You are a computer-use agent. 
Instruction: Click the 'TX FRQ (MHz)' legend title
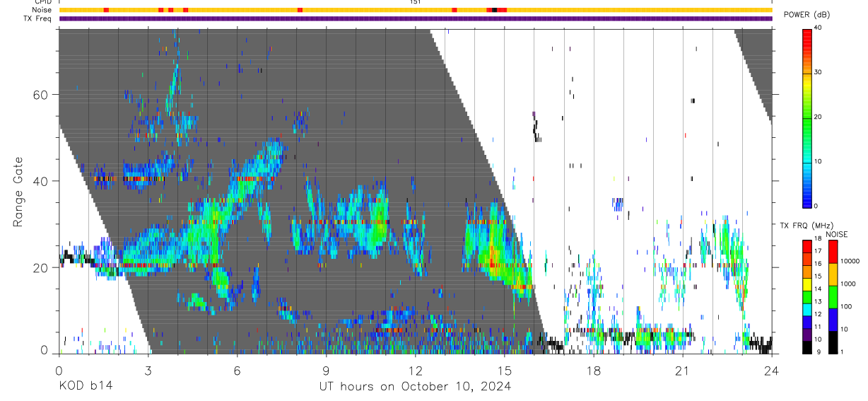[807, 226]
